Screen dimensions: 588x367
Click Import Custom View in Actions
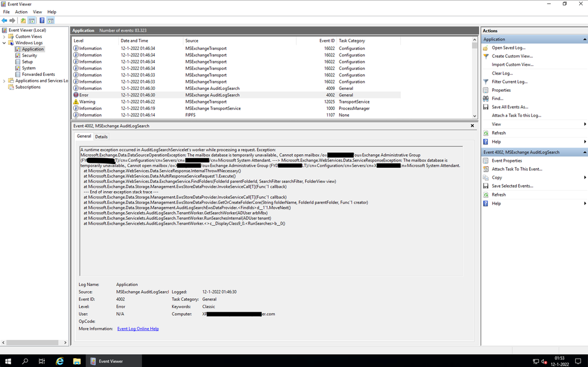click(x=512, y=65)
